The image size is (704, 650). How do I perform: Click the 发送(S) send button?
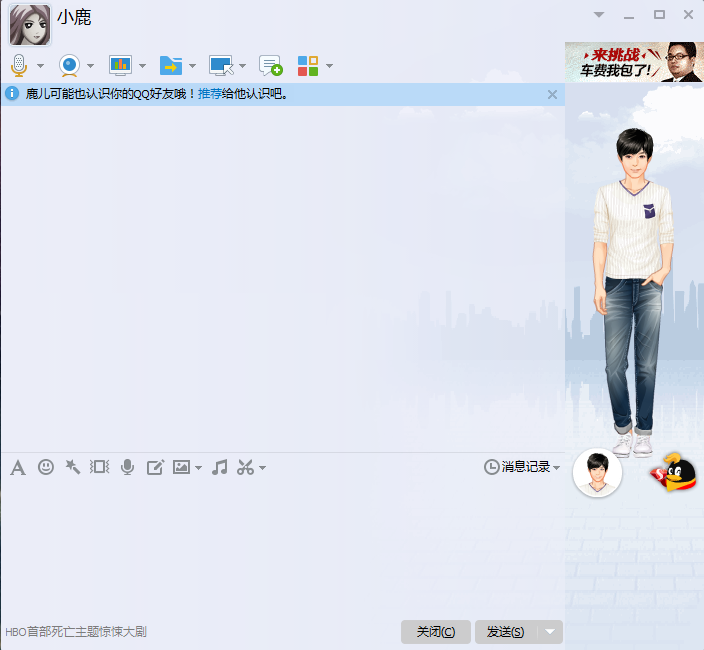point(506,632)
